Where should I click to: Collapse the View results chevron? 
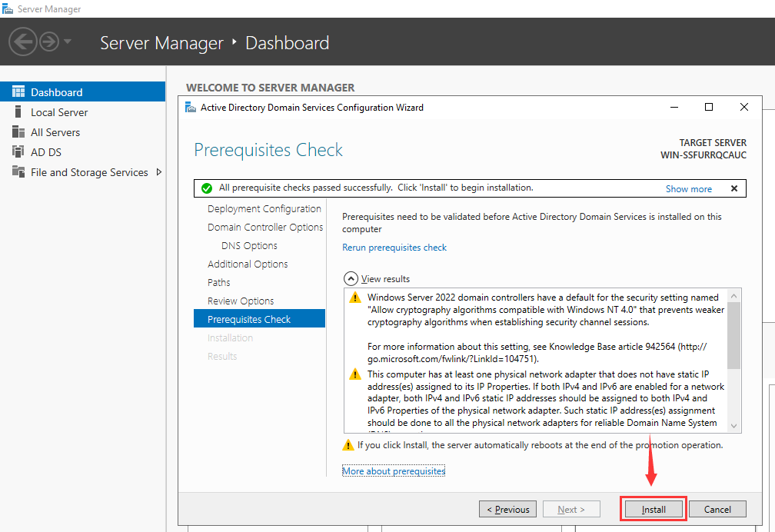click(x=351, y=279)
